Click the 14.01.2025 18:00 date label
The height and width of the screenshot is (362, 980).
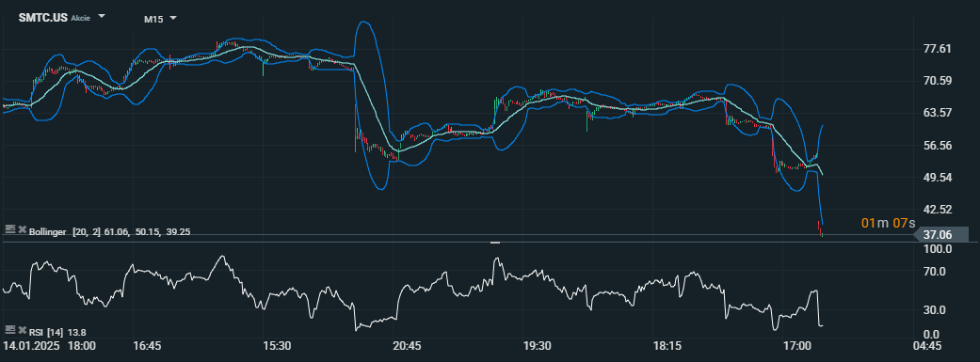[x=50, y=346]
